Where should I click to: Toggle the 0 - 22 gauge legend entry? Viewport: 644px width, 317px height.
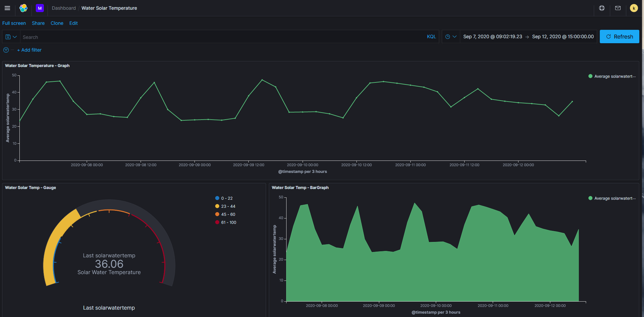(225, 198)
